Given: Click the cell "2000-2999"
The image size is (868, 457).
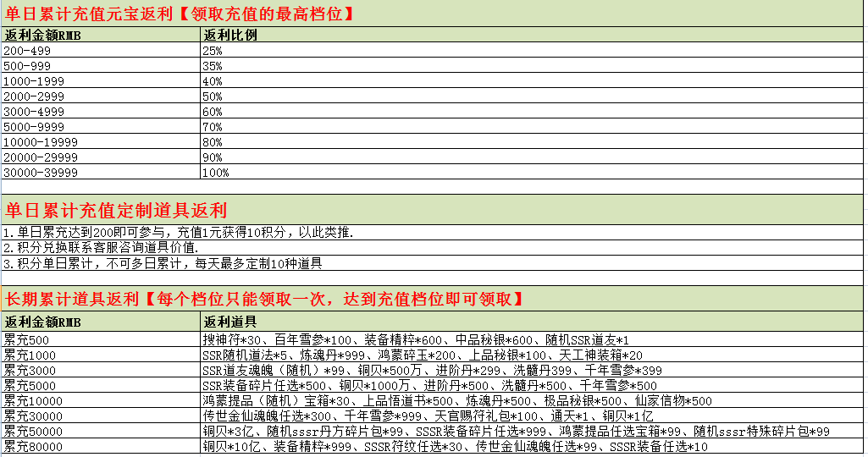Looking at the screenshot, I should [101, 96].
